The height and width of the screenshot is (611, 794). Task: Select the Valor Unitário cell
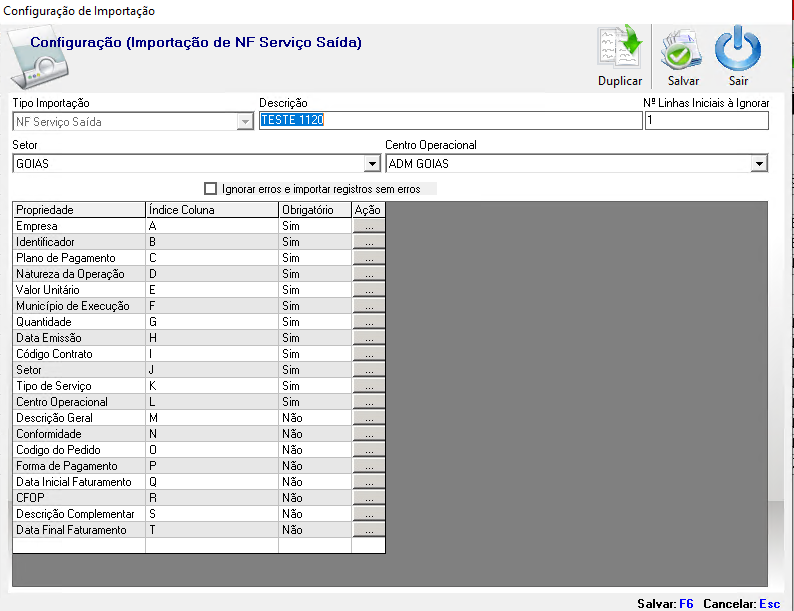(x=79, y=290)
